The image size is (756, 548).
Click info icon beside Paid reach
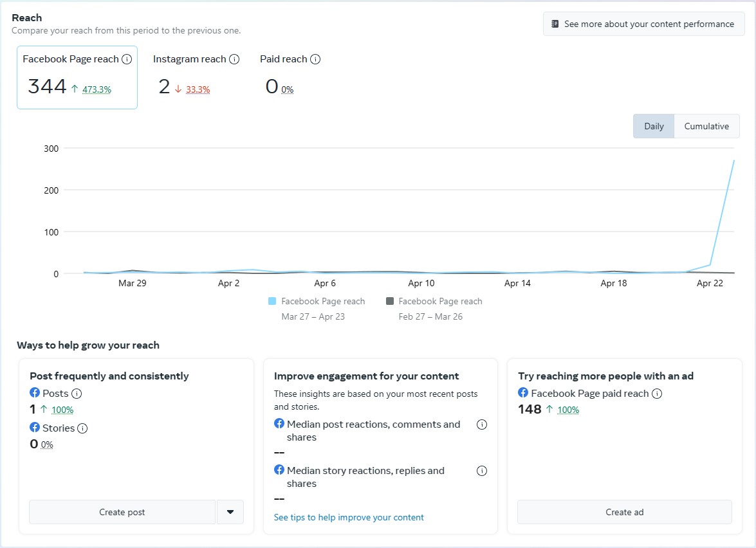[x=315, y=59]
